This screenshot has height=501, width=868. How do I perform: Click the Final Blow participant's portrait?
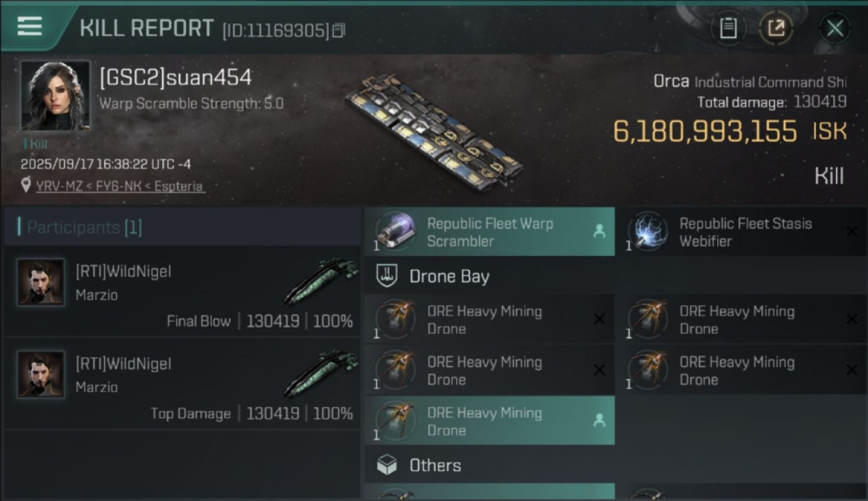click(x=41, y=283)
